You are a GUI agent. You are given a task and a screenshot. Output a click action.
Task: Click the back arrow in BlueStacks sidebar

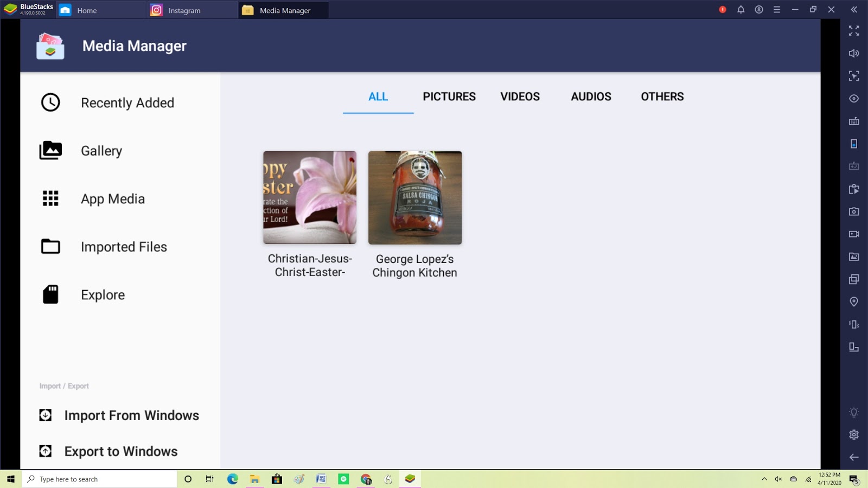[x=854, y=457]
